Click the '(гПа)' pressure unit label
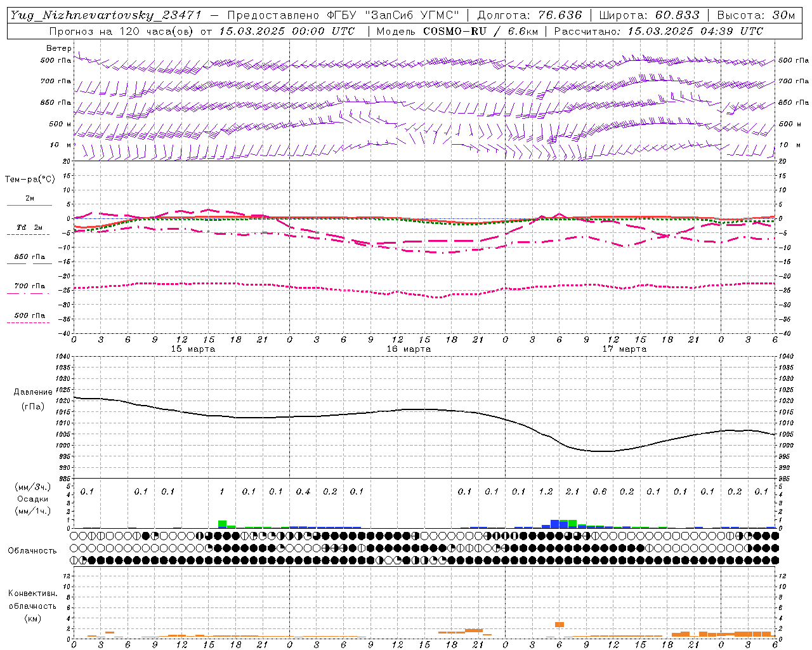This screenshot has height=650, width=812. [x=33, y=406]
